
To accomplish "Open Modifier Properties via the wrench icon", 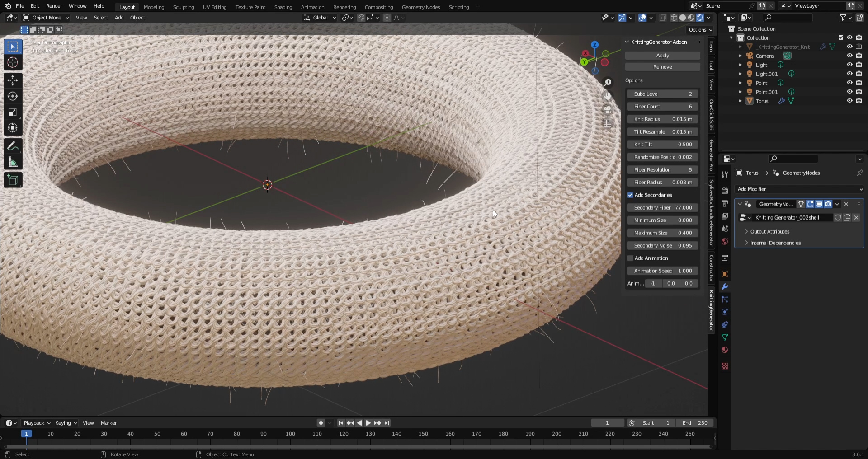I will click(724, 286).
